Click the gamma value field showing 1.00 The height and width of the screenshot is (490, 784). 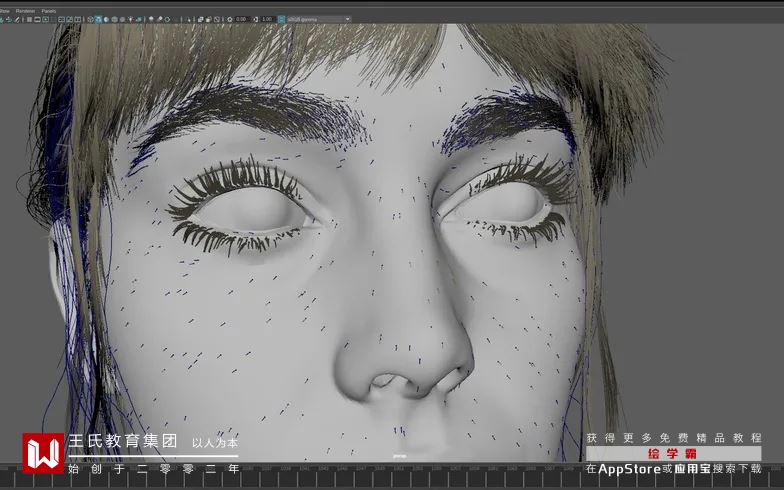click(267, 20)
